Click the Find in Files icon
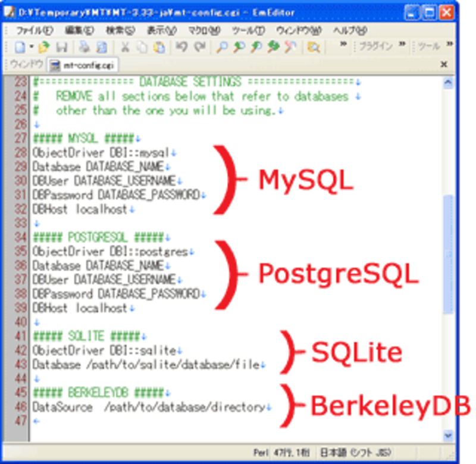 pyautogui.click(x=314, y=47)
